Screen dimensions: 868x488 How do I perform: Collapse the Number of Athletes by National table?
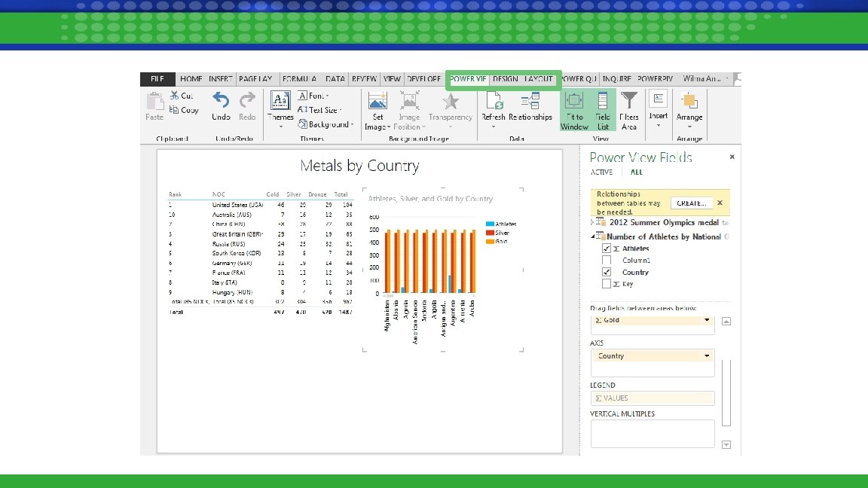592,236
